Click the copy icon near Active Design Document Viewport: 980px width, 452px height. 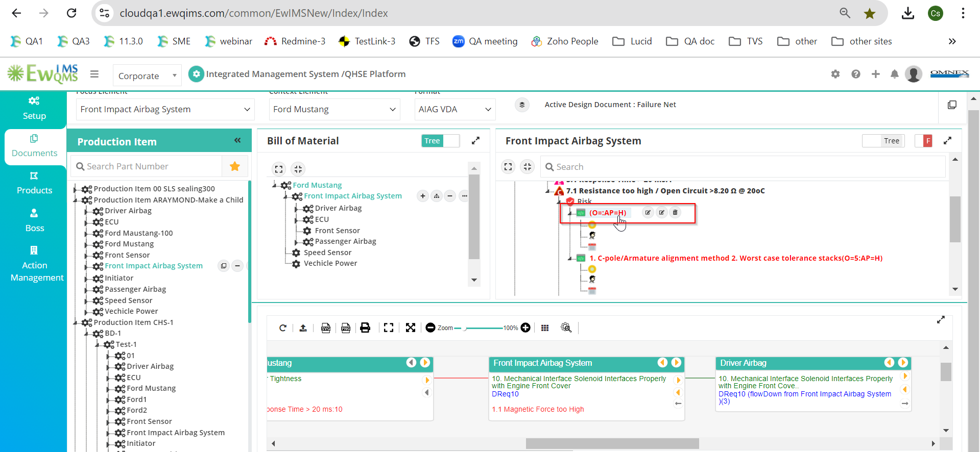(x=952, y=105)
